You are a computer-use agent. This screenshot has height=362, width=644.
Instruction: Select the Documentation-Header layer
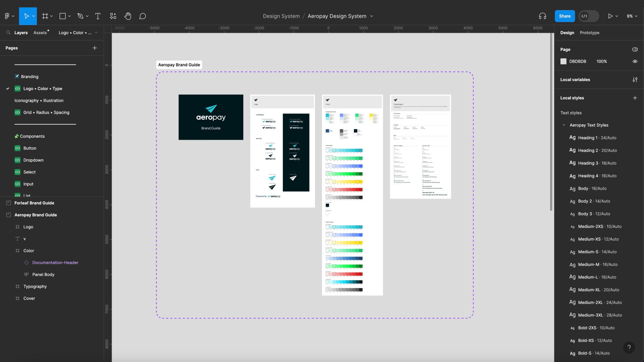55,262
